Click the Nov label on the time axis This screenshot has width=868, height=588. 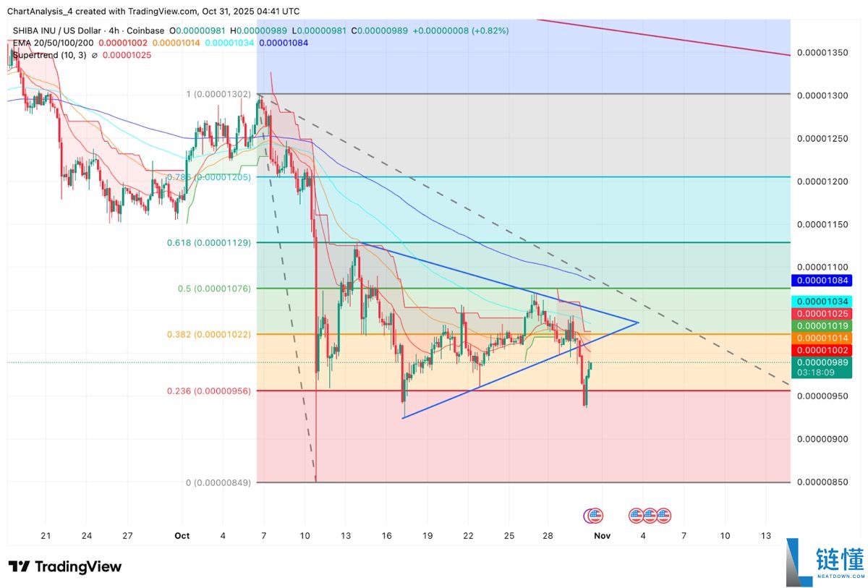(x=602, y=535)
